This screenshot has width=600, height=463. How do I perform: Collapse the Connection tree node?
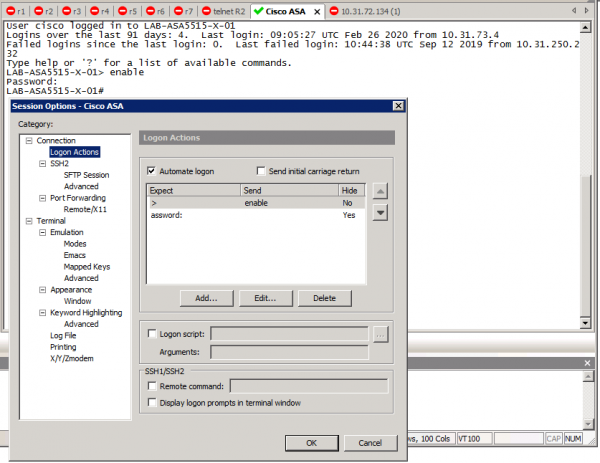[30, 141]
